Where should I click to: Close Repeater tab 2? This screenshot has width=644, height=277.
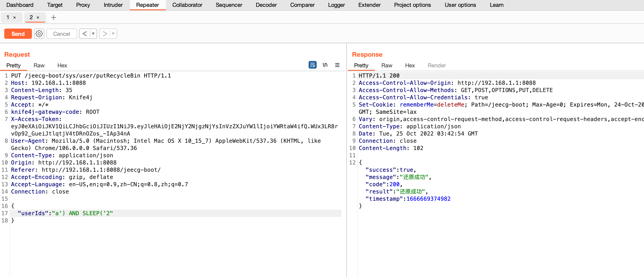click(38, 17)
